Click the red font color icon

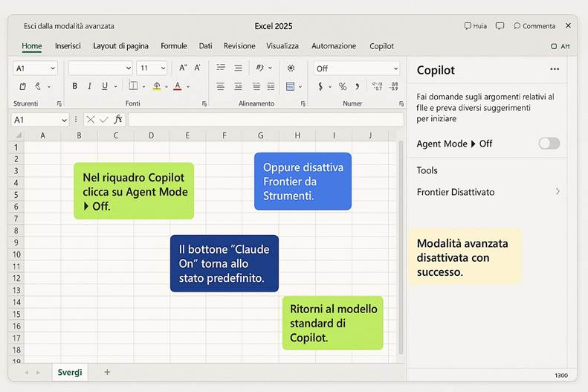177,86
